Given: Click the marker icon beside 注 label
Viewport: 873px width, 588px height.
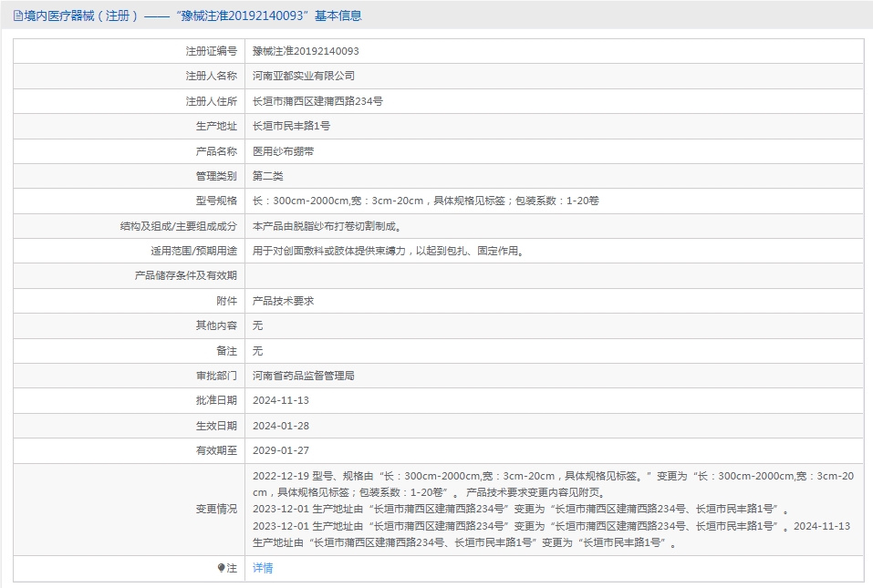Looking at the screenshot, I should click(x=221, y=568).
